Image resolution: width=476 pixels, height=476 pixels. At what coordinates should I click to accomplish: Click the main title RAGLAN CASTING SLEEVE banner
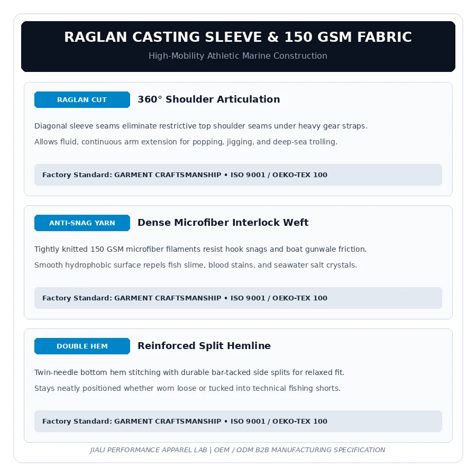(x=238, y=37)
